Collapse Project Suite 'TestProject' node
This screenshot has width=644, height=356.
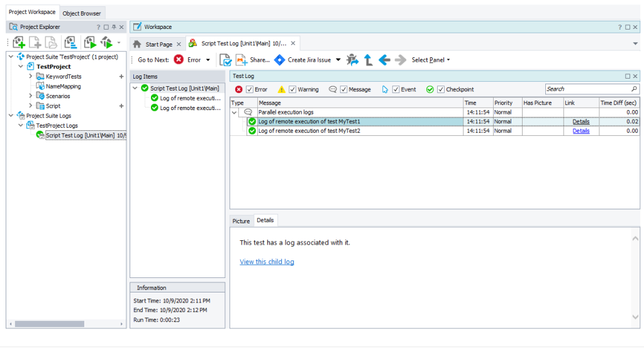(x=11, y=57)
